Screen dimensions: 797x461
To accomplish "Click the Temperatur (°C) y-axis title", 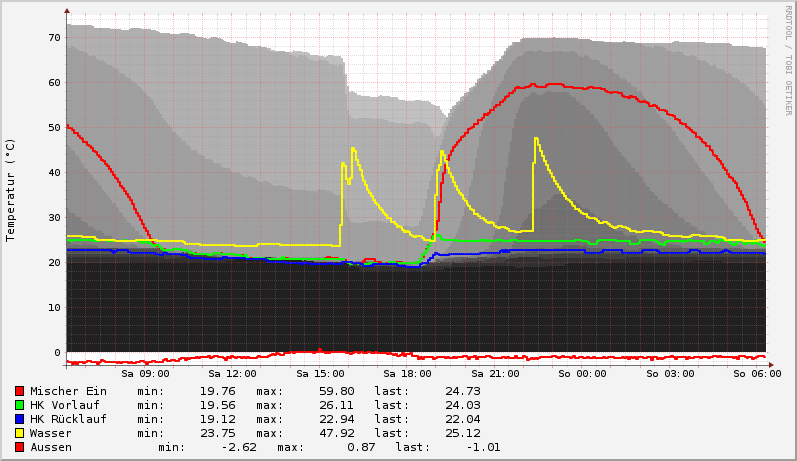I will pyautogui.click(x=11, y=190).
